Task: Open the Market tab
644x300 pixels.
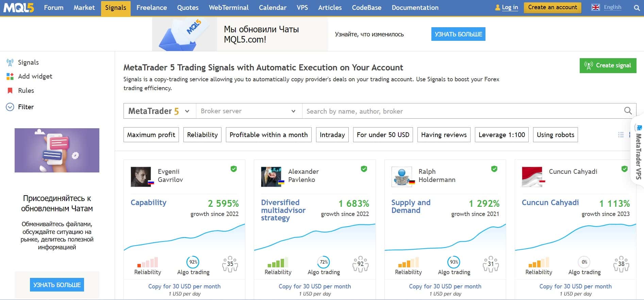Action: pos(84,7)
